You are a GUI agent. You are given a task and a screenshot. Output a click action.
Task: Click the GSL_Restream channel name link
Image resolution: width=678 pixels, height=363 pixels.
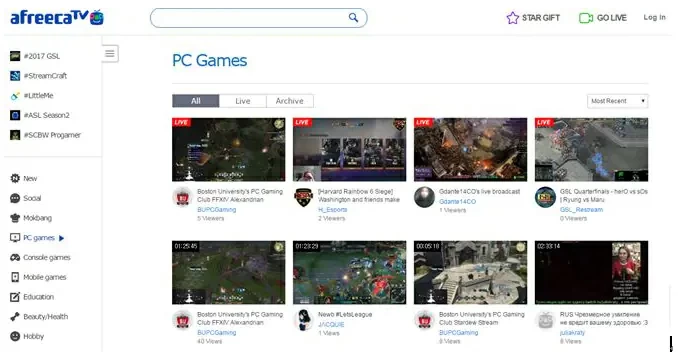click(581, 210)
